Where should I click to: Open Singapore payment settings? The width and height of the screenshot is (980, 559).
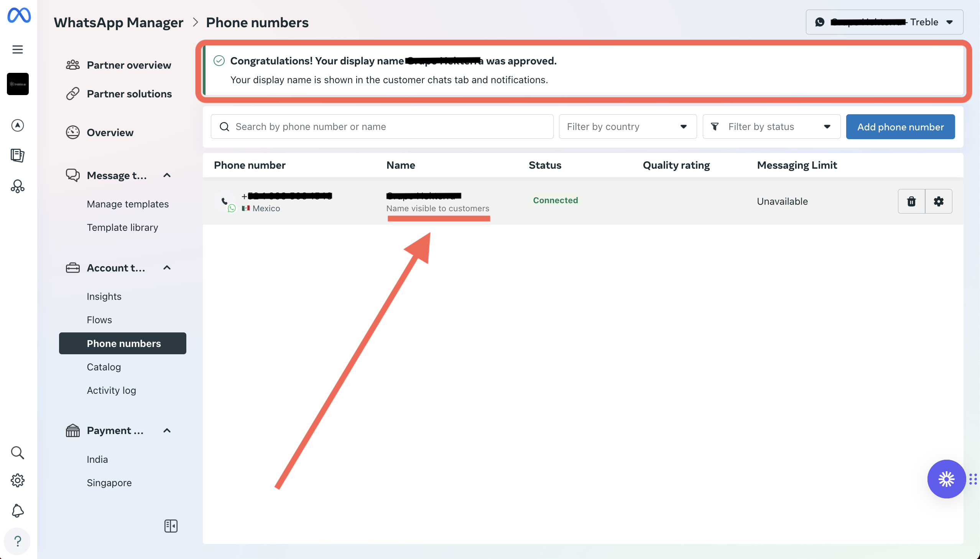109,483
